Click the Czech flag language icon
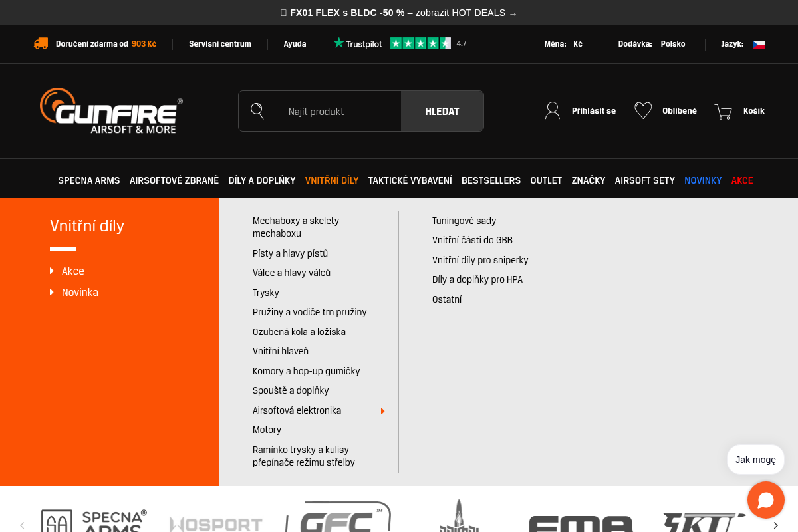 [x=759, y=44]
